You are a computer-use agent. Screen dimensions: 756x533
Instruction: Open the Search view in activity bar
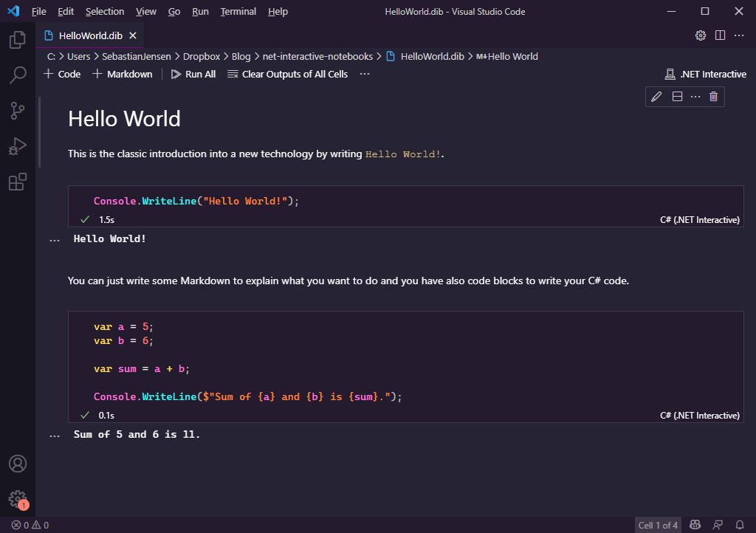(18, 75)
